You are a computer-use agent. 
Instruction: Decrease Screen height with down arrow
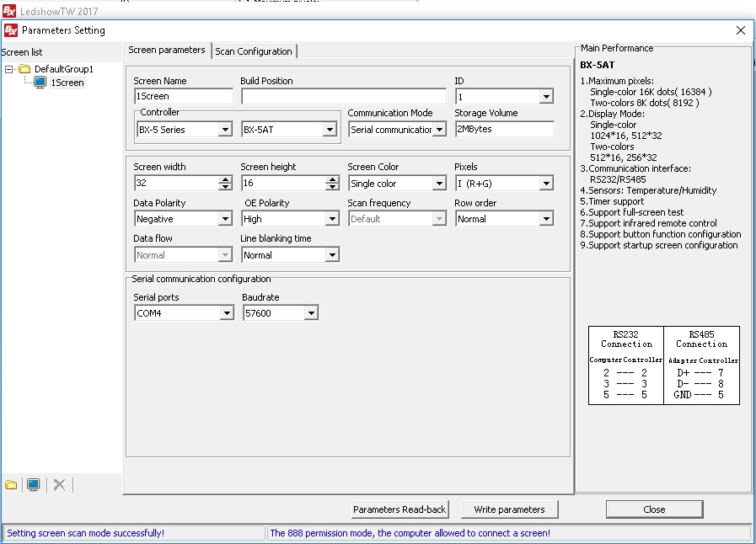click(332, 187)
